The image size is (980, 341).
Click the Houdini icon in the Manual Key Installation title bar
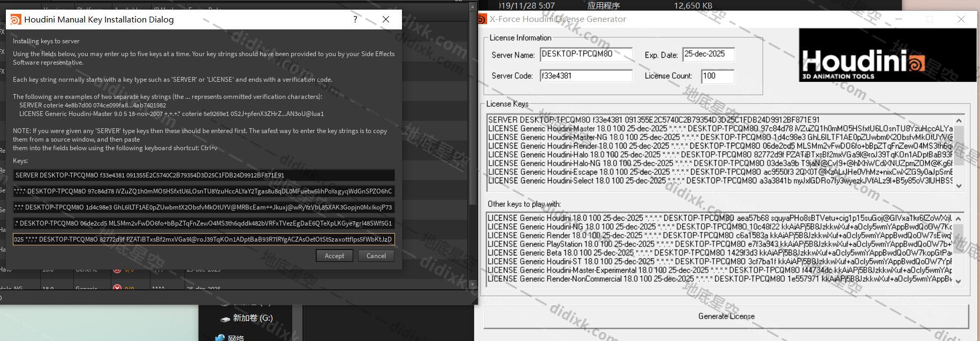(16, 20)
